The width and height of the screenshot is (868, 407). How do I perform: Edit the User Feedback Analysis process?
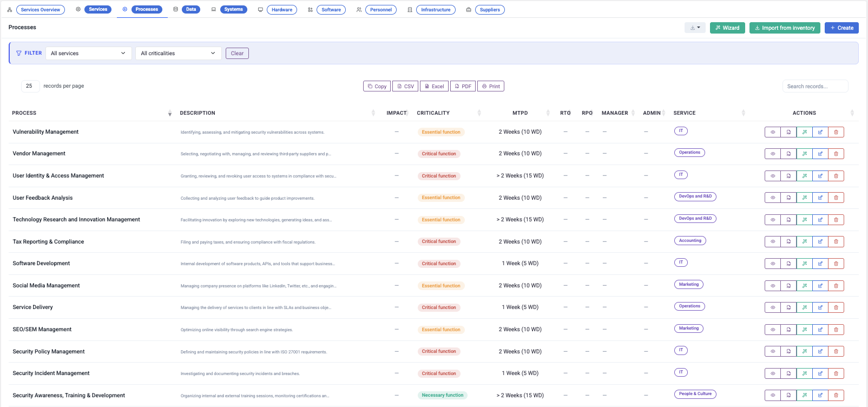[820, 198]
